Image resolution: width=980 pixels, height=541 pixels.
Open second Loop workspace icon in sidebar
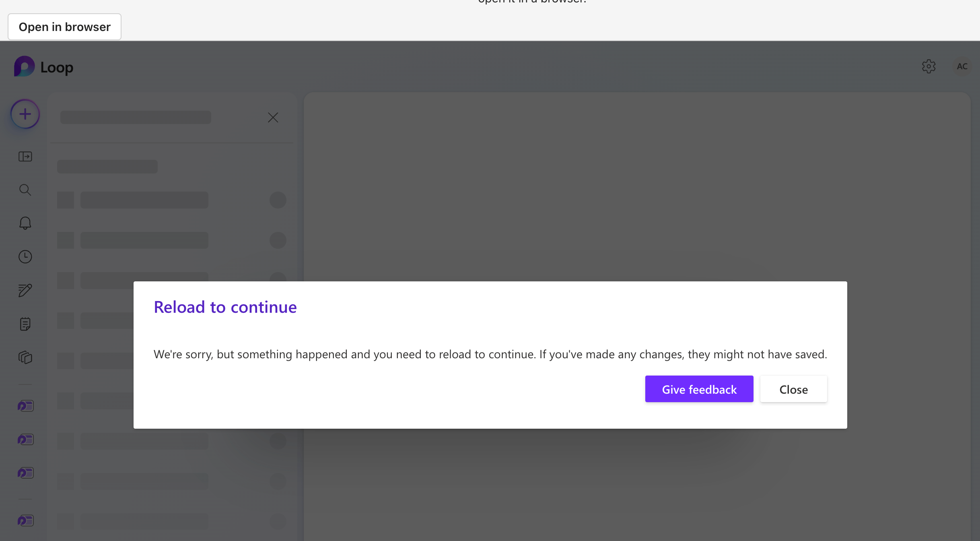pyautogui.click(x=25, y=439)
